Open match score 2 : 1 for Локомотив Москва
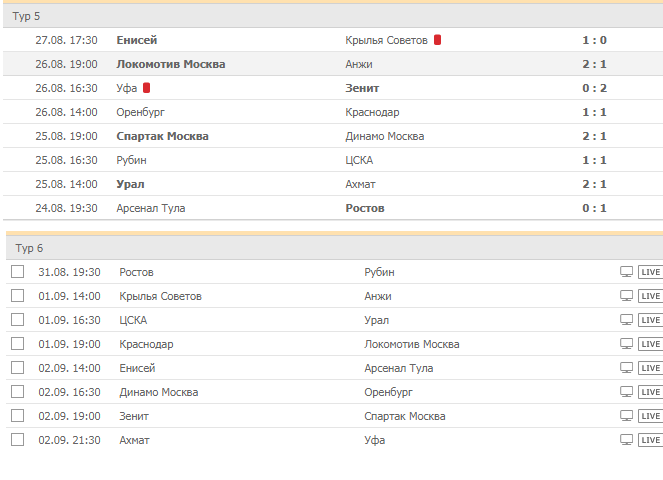 pyautogui.click(x=594, y=64)
